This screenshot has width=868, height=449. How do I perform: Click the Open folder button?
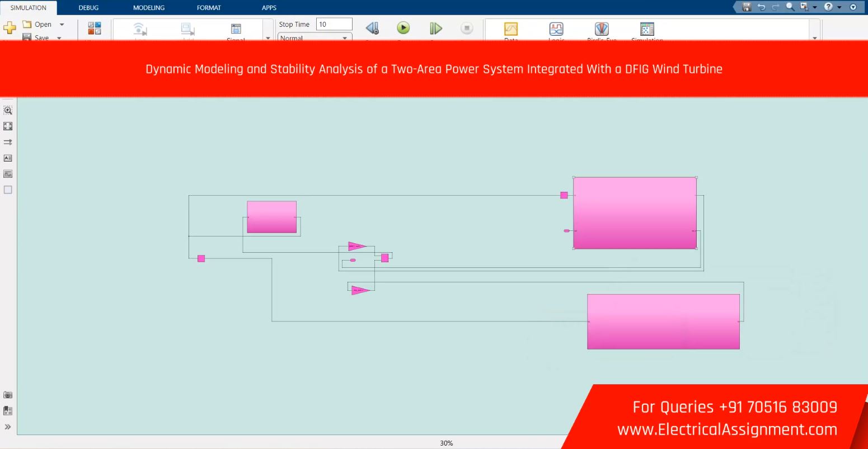pyautogui.click(x=37, y=25)
